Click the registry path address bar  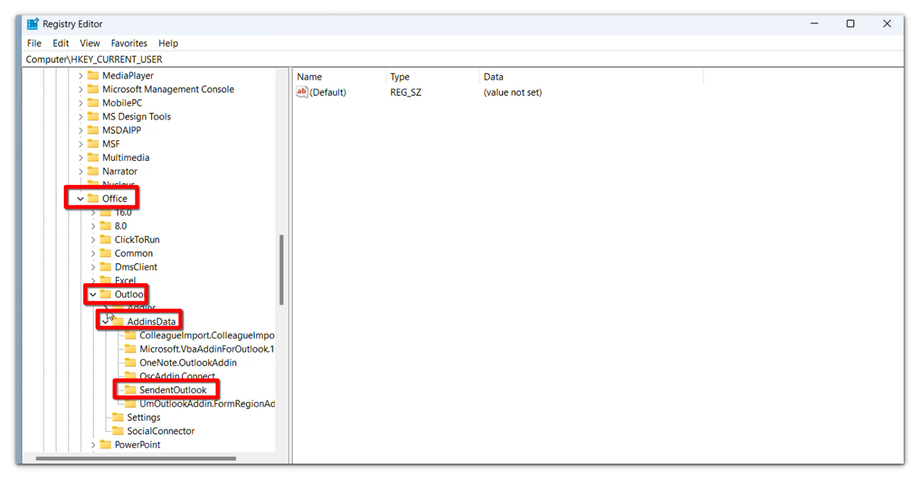[464, 59]
